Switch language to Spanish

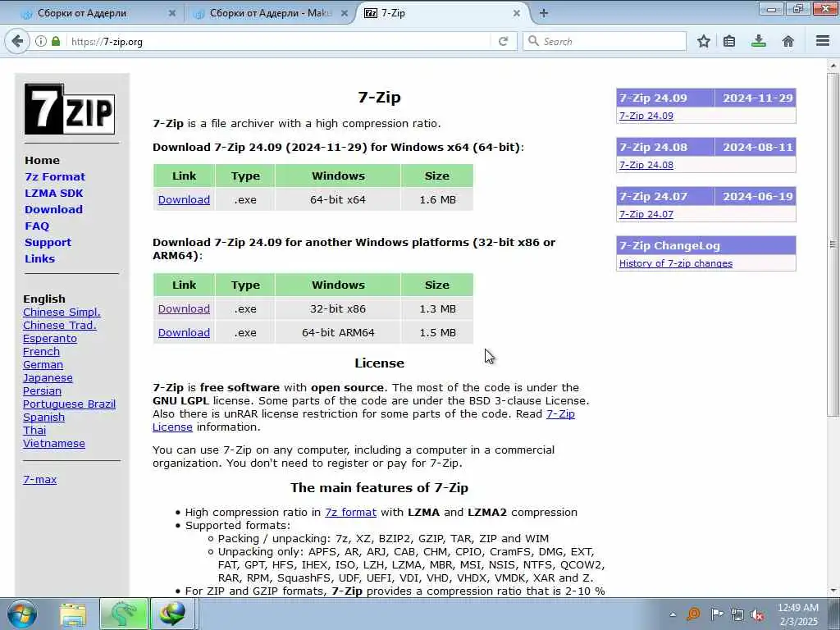[44, 418]
